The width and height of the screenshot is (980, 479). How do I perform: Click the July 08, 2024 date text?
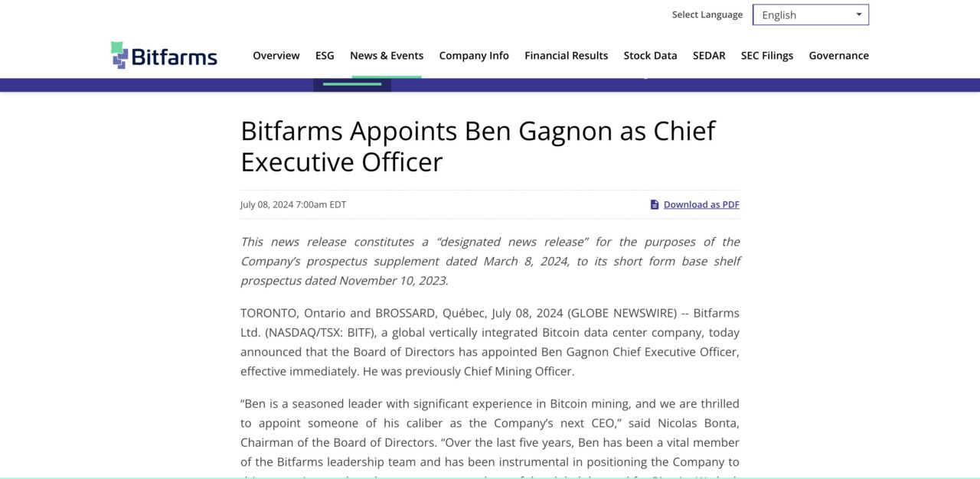292,204
